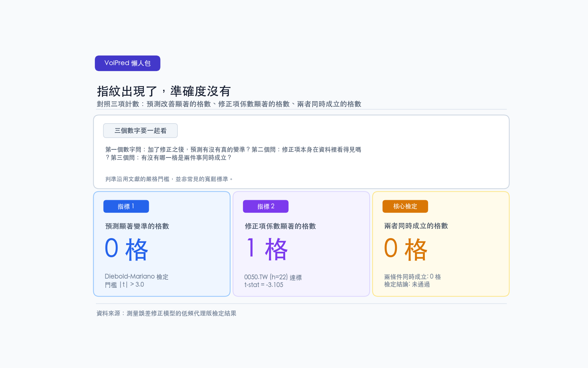Click the headline 指紋出現了，準確度沒有
This screenshot has height=368, width=588.
[164, 91]
